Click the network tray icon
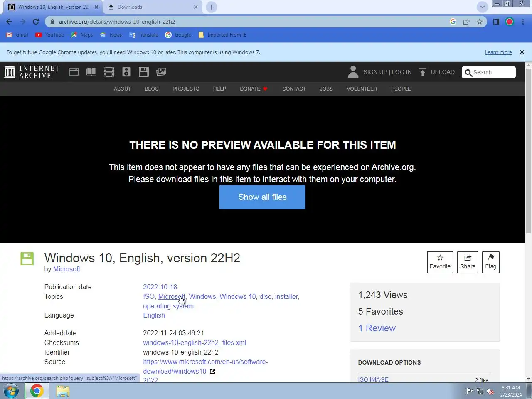 [x=480, y=391]
